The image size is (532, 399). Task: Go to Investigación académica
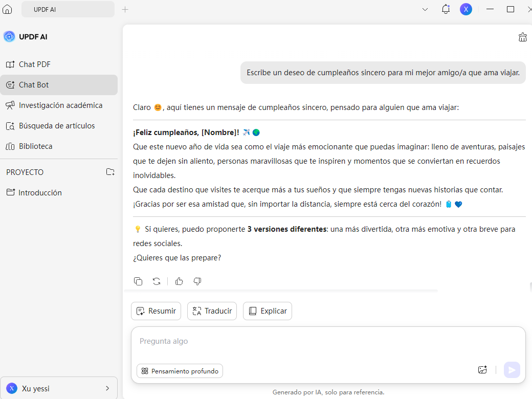60,105
